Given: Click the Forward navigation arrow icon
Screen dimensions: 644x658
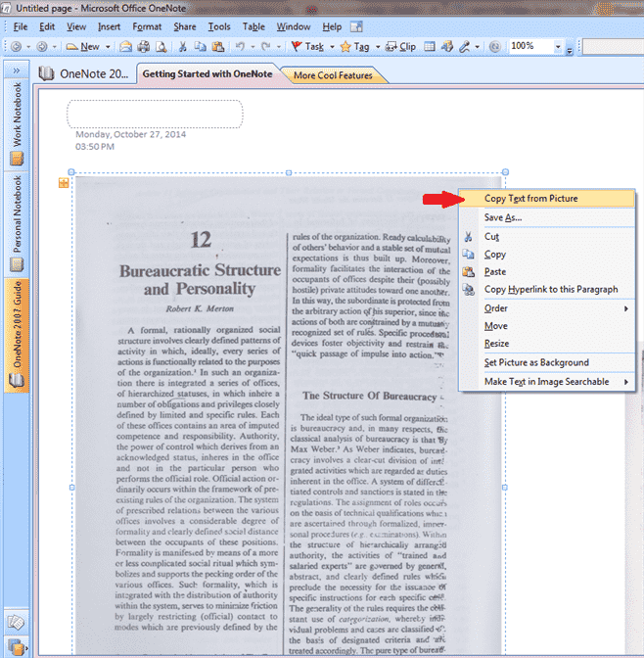Looking at the screenshot, I should [42, 47].
